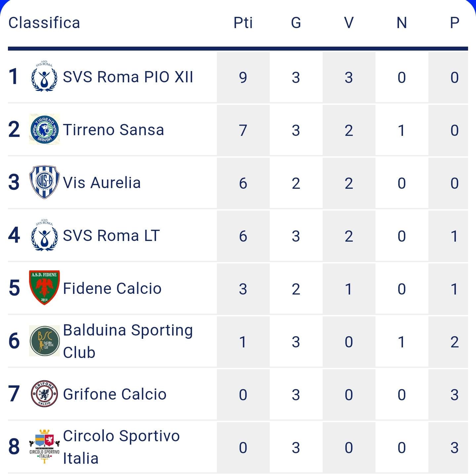Click the SVS Roma PIO XII crest
This screenshot has height=475, width=476.
(44, 76)
